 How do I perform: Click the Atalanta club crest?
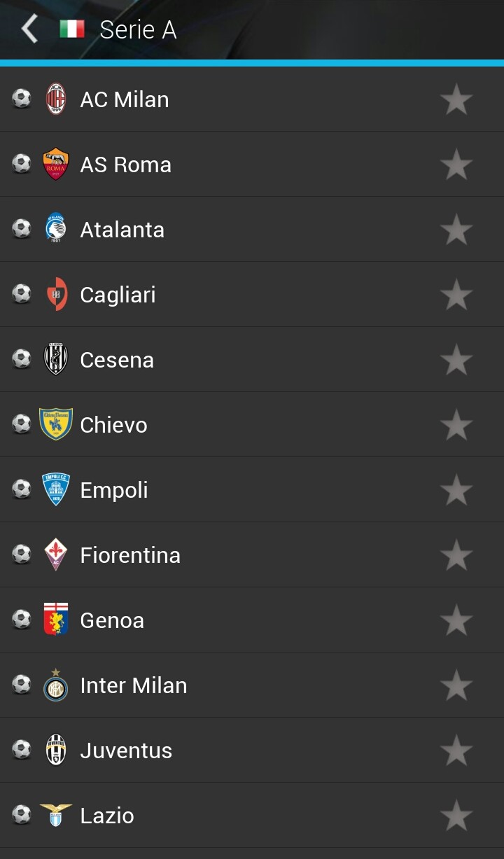[x=56, y=229]
